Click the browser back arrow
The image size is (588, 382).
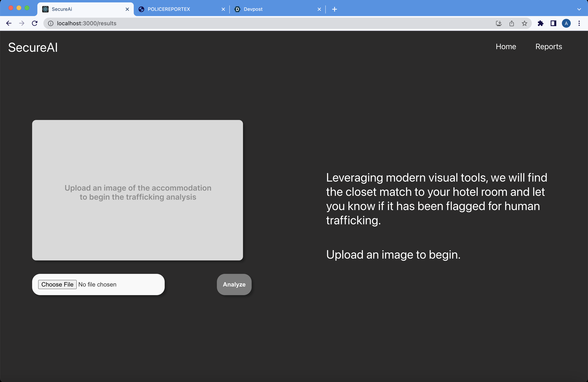(x=9, y=23)
